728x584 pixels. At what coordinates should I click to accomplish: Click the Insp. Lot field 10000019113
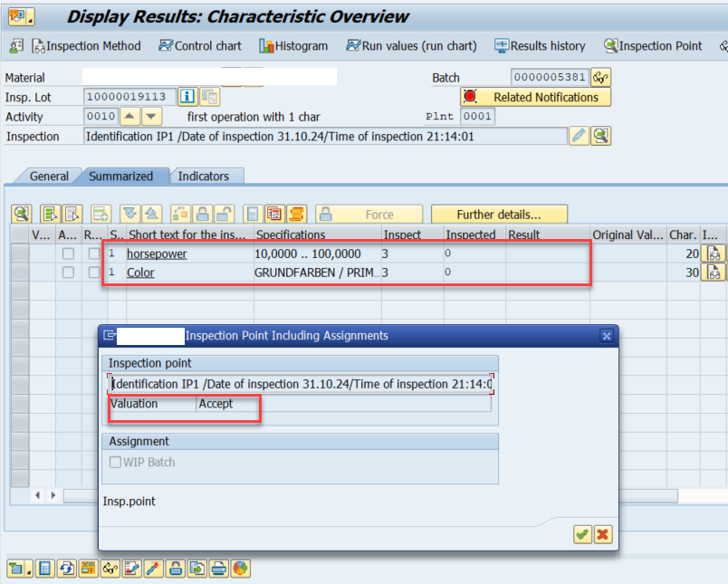130,97
